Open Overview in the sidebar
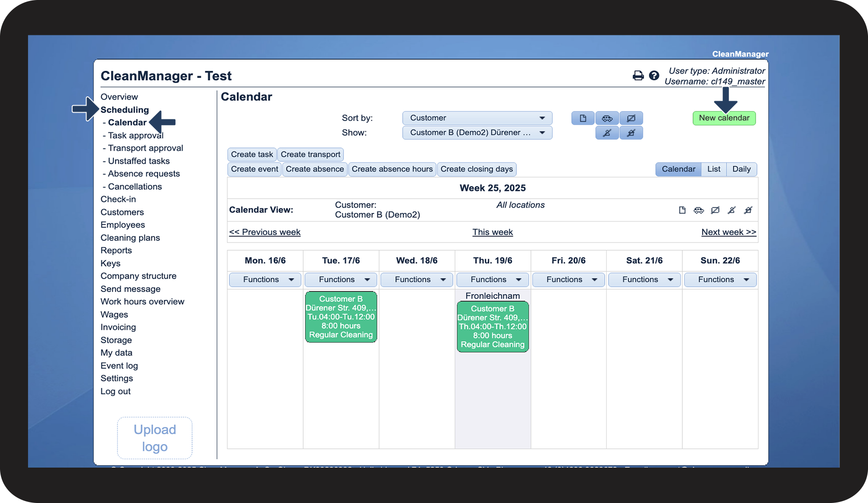This screenshot has height=503, width=868. 119,97
